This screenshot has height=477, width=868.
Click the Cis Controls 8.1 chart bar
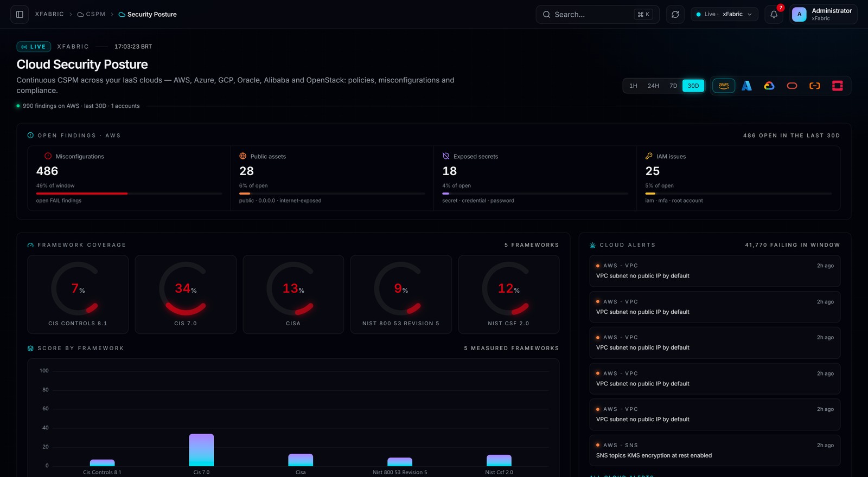point(102,463)
